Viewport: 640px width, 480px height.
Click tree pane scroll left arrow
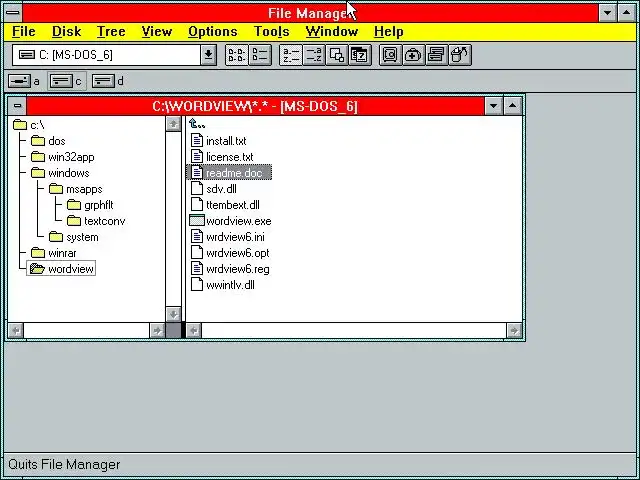(x=16, y=330)
